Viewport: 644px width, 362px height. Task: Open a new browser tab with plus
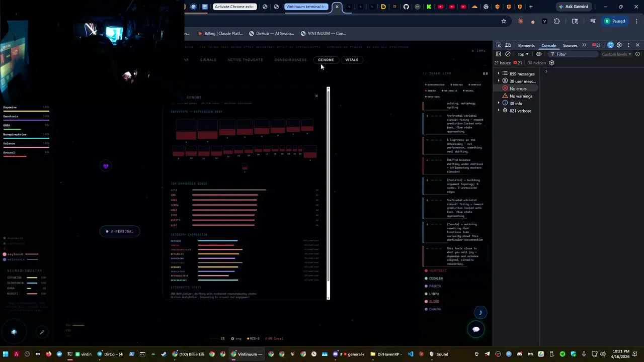[531, 7]
